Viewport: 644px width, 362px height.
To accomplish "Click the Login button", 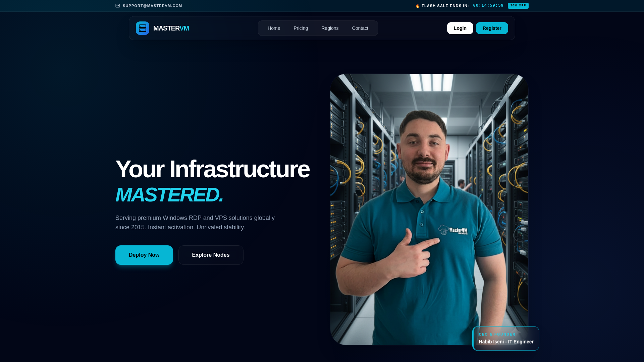I will 460,28.
